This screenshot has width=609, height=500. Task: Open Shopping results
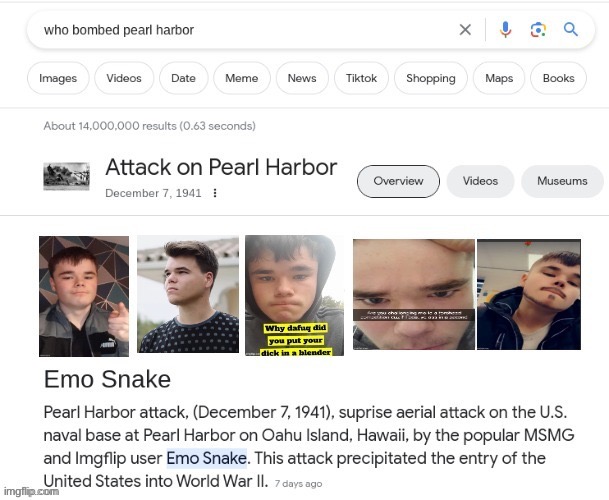pyautogui.click(x=431, y=78)
